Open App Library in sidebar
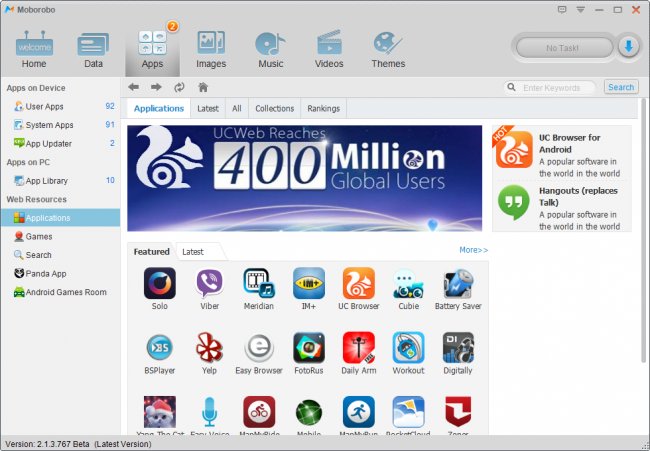Screen dimensions: 650x451 (x=61, y=181)
